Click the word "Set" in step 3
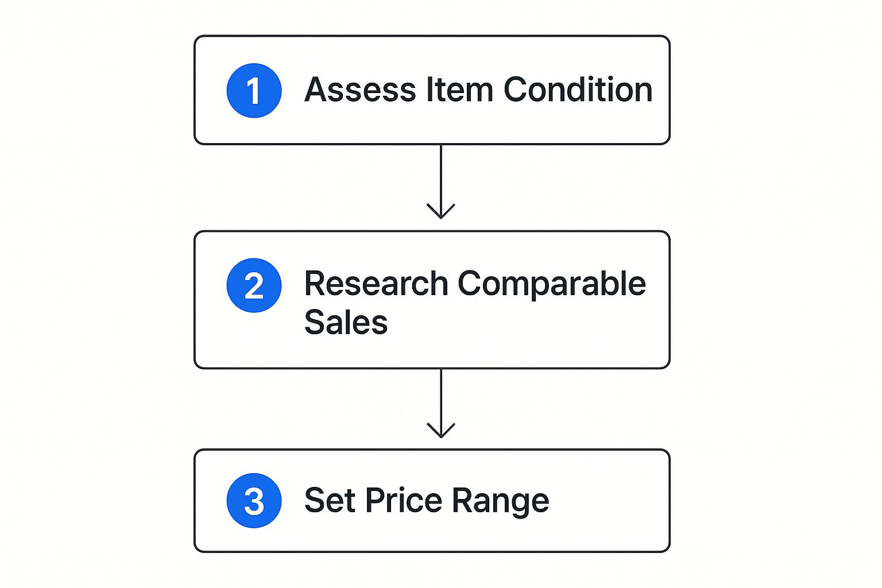This screenshot has height=588, width=882. point(330,500)
